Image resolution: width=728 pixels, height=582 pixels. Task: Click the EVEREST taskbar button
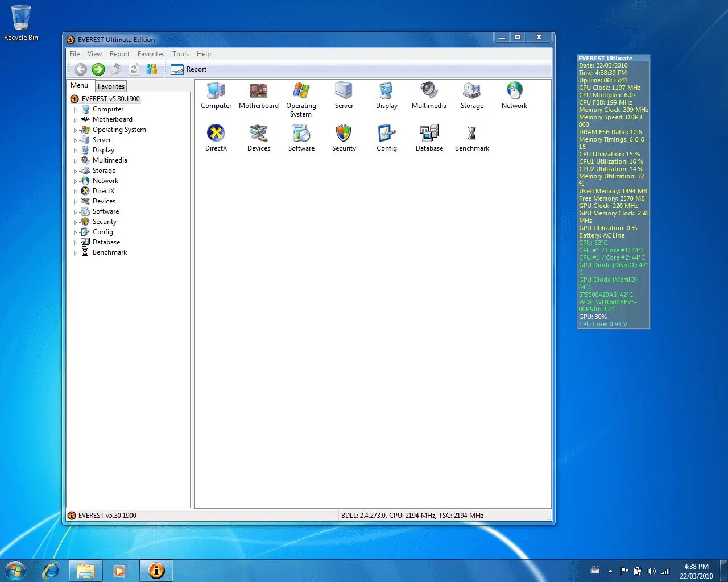(x=156, y=571)
